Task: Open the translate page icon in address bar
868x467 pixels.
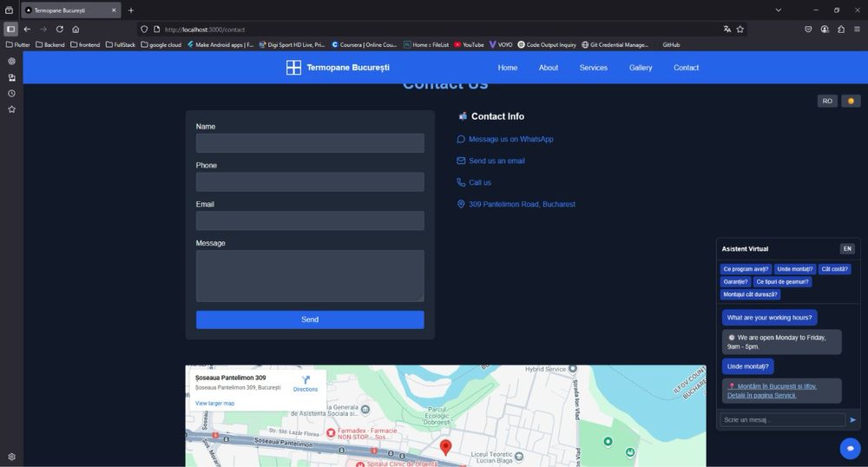Action: point(727,30)
